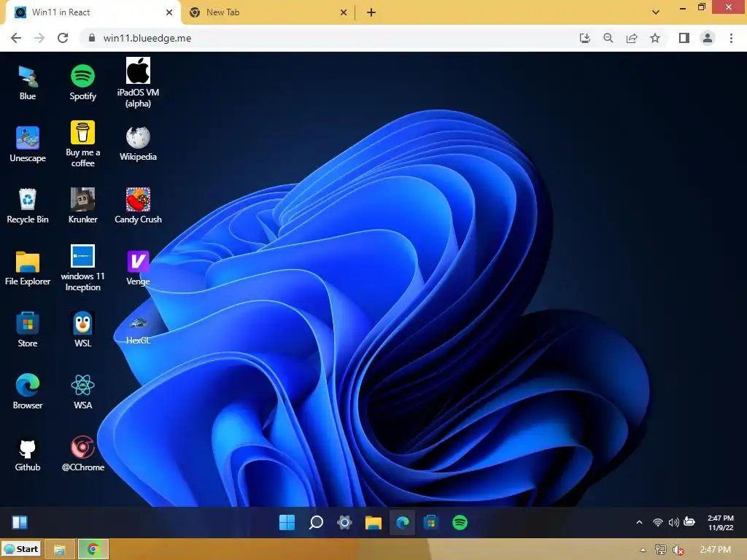Open a new Chrome tab
Image resolution: width=747 pixels, height=560 pixels.
[371, 13]
